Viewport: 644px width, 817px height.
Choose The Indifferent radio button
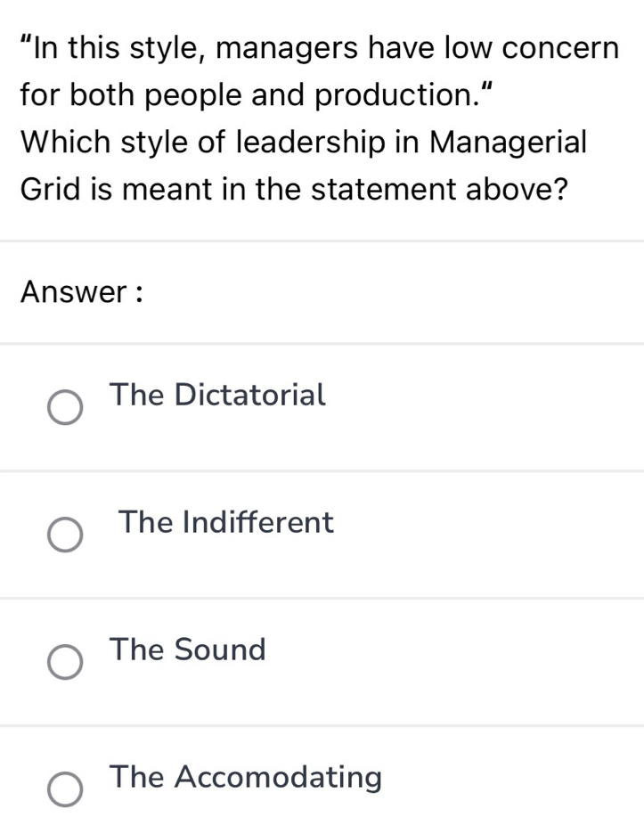65,536
